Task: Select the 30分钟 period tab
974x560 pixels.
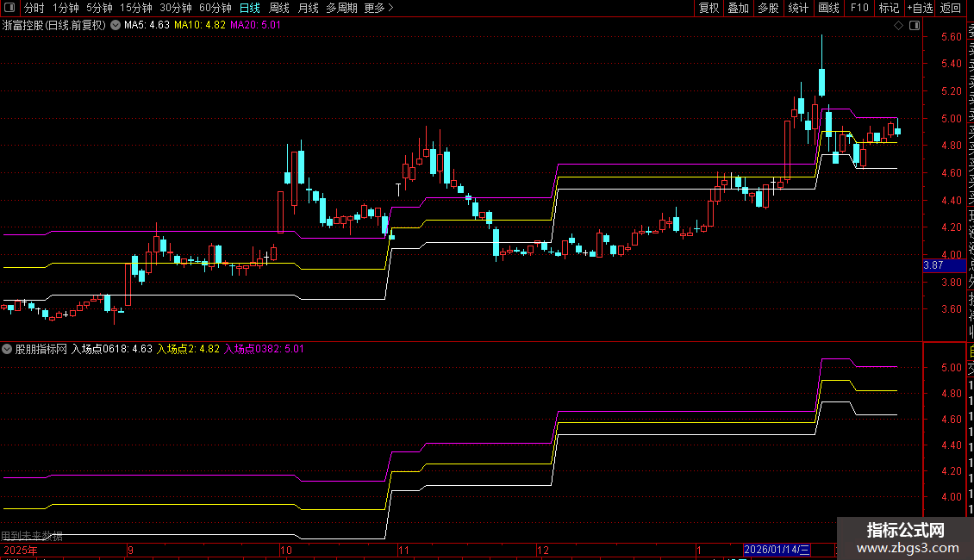Action: 176,8
